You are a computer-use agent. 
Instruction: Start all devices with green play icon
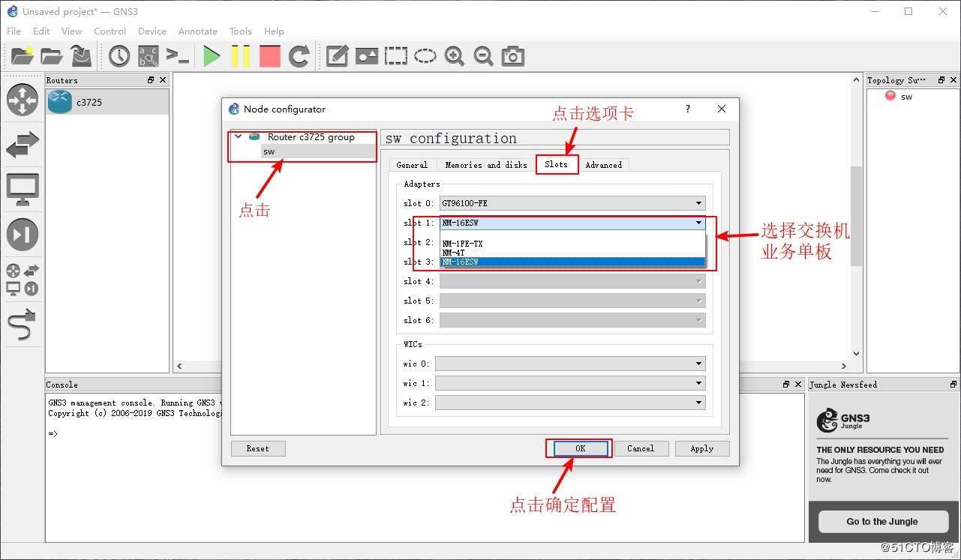click(212, 55)
